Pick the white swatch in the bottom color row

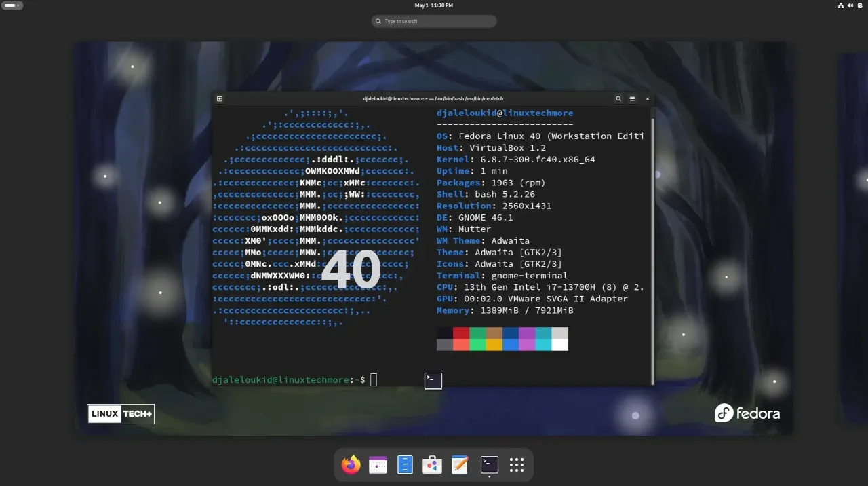tap(560, 345)
